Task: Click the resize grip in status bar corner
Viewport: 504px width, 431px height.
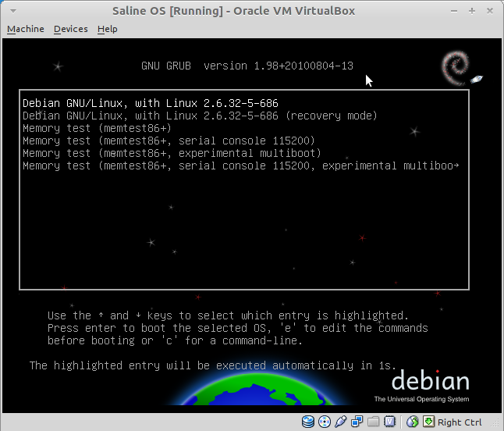Action: 495,424
